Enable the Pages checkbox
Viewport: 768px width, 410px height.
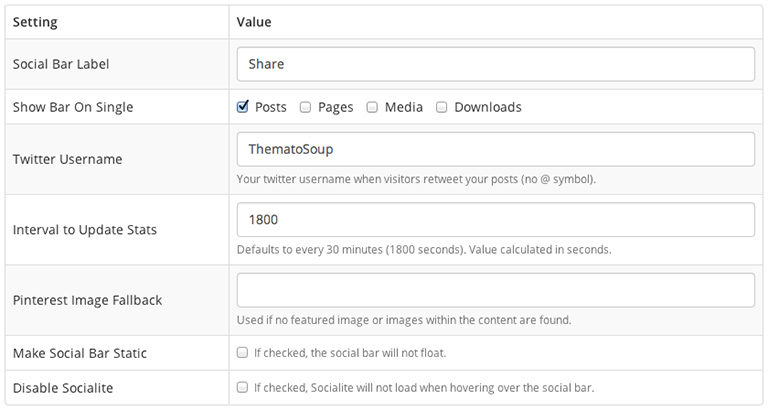point(306,107)
